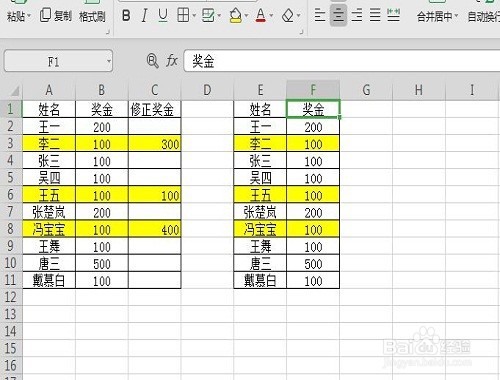Apply the fill color bucket

236,15
